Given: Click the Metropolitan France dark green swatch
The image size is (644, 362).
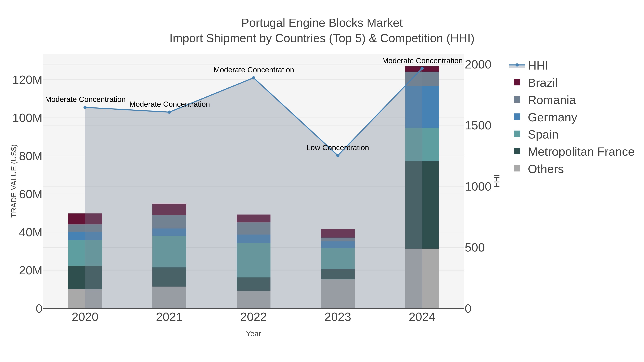Looking at the screenshot, I should [517, 151].
